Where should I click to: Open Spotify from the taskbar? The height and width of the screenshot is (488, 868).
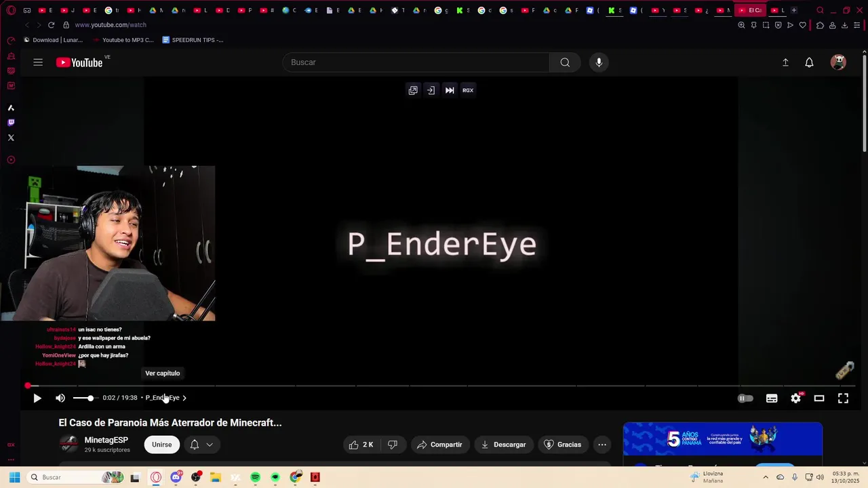coord(256,477)
